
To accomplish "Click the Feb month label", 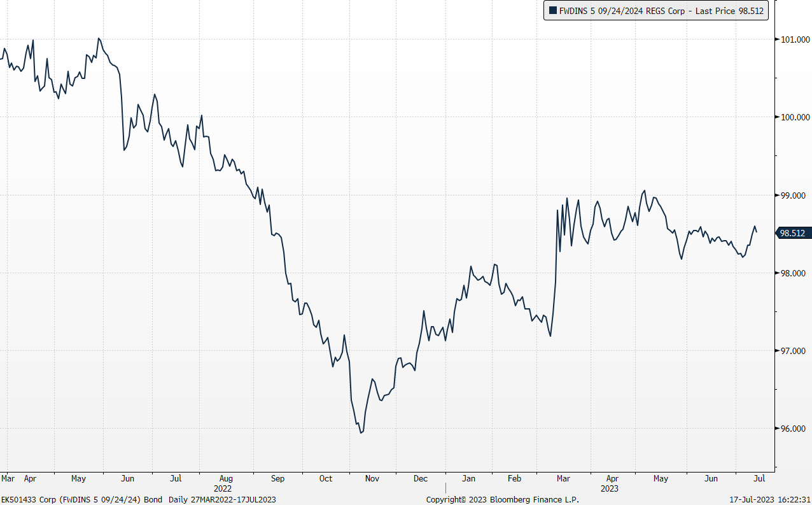I will pos(514,478).
